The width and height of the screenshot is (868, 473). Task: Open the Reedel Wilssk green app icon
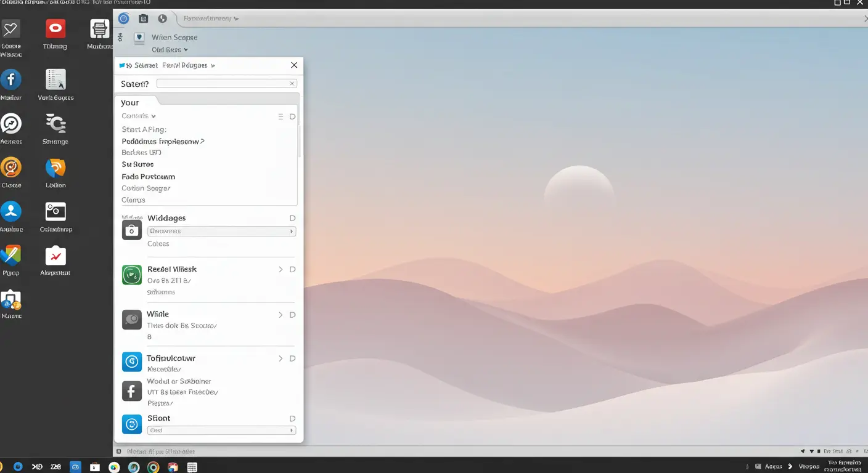(131, 275)
